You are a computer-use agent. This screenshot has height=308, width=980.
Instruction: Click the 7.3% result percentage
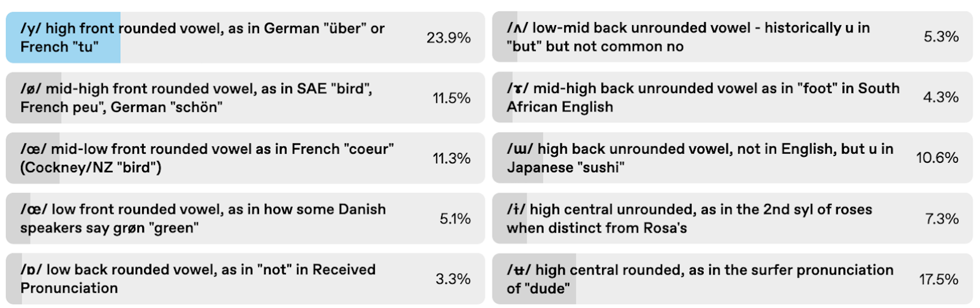pyautogui.click(x=941, y=219)
